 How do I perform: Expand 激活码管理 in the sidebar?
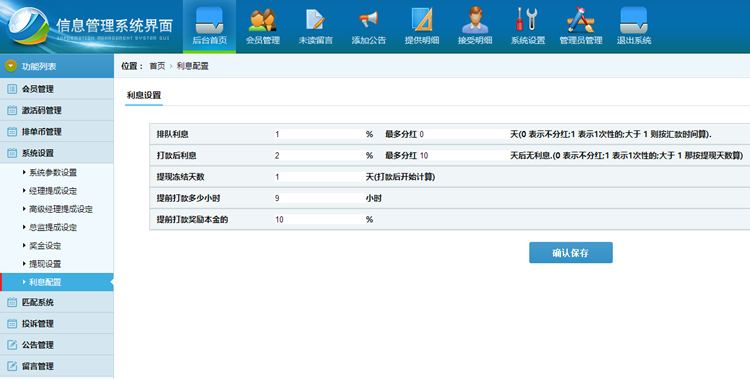57,110
